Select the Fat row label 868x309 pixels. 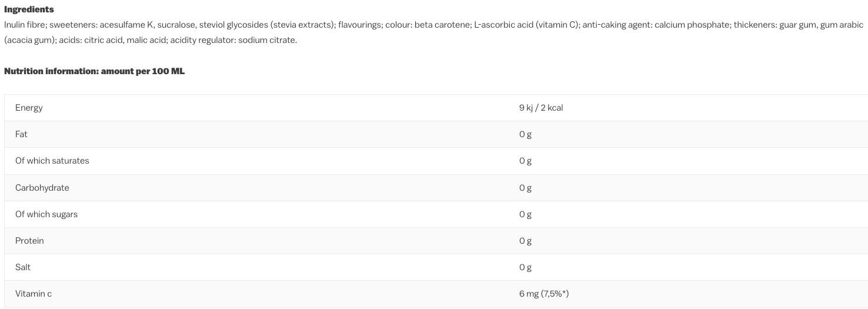tap(21, 134)
